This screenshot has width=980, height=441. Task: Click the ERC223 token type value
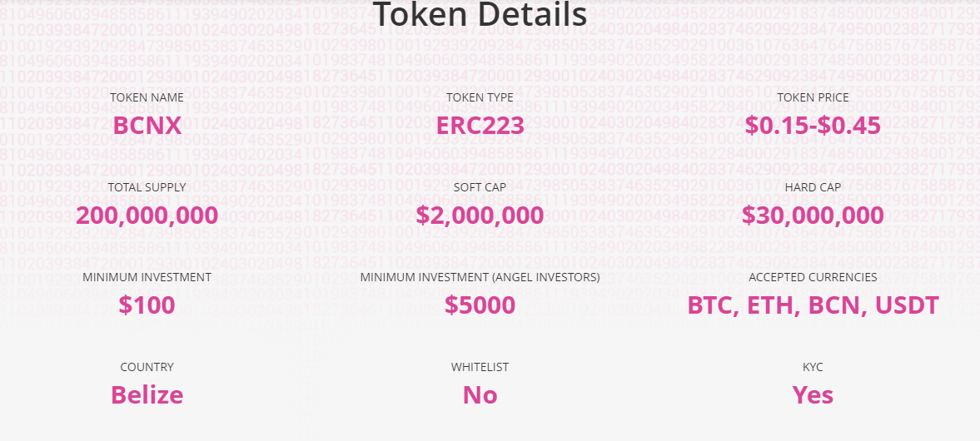click(480, 126)
